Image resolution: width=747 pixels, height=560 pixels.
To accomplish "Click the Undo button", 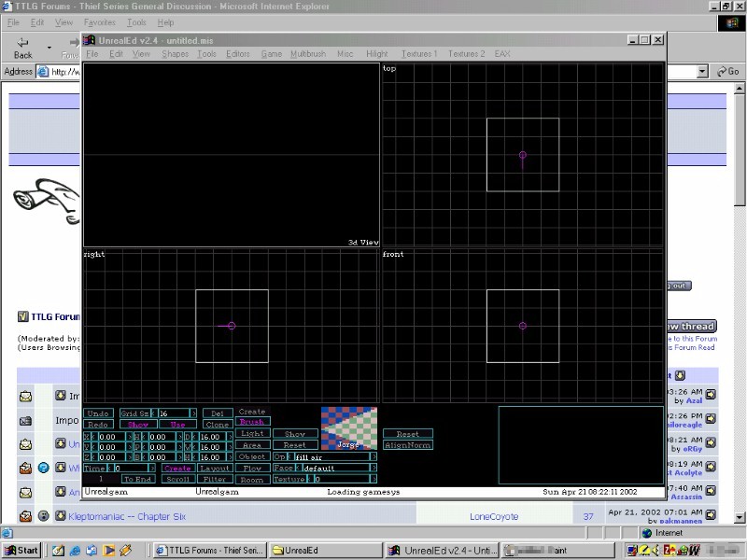I will tap(99, 413).
